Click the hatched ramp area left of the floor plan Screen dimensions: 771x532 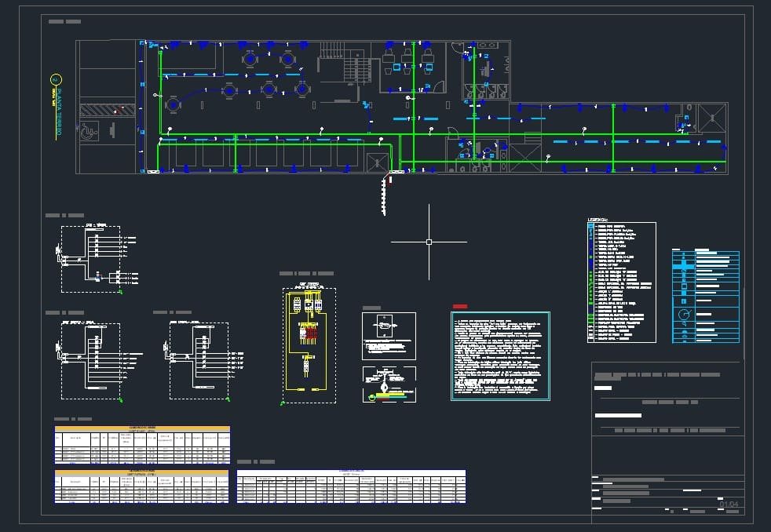(x=108, y=111)
